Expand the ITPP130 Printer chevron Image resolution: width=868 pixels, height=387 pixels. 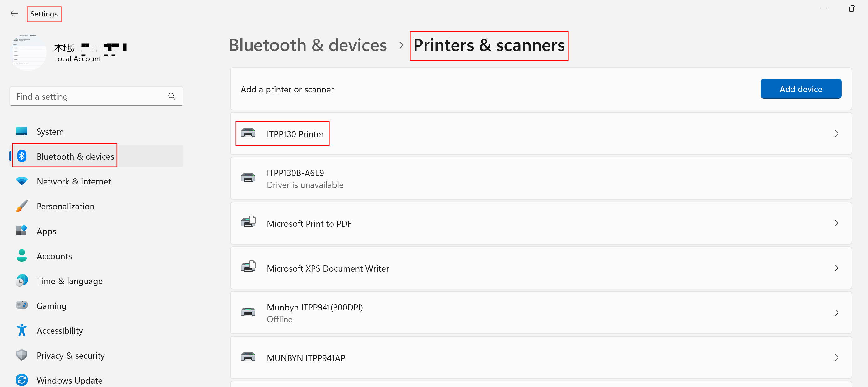point(836,134)
